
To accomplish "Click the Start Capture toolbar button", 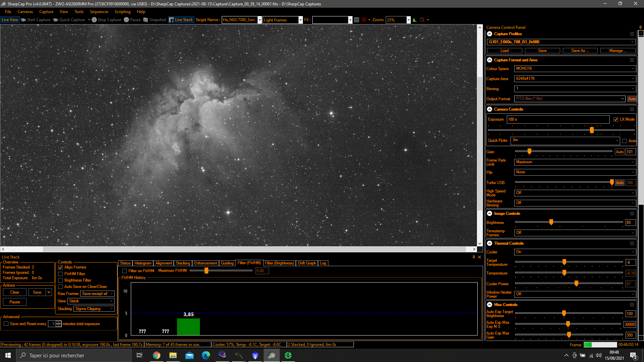I will tap(36, 20).
